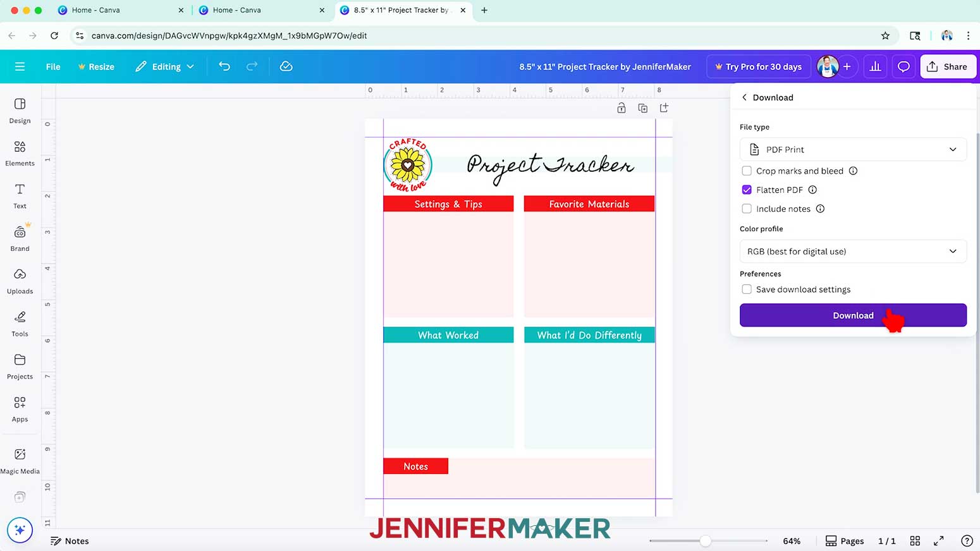Open the help question mark icon
Image resolution: width=980 pixels, height=551 pixels.
[x=967, y=541]
